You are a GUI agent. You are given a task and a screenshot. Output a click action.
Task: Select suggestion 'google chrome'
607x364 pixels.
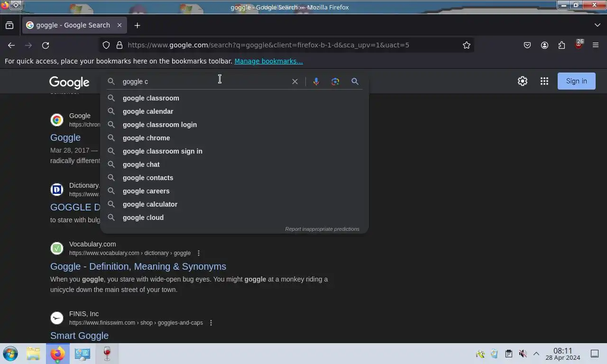click(x=234, y=138)
